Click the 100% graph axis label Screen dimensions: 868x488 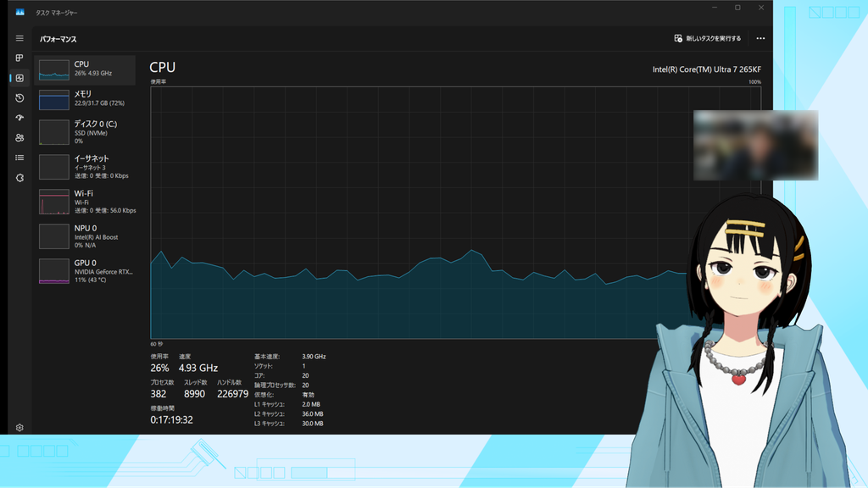[754, 82]
